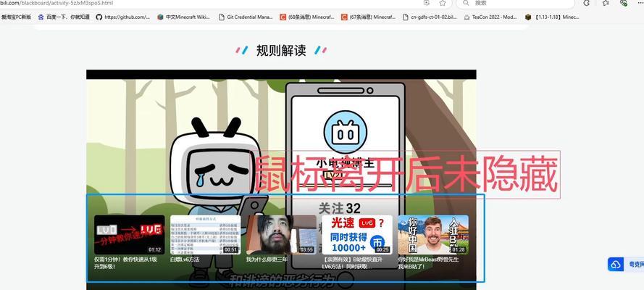Click title 你好我是MrBeast野兽先生

(428, 263)
